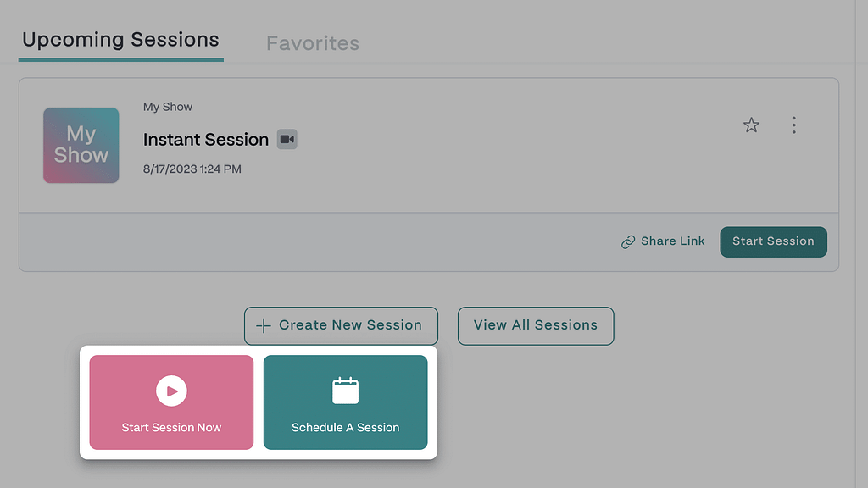The image size is (868, 488).
Task: Click the video camera icon beside Instant Session
Action: pos(287,140)
